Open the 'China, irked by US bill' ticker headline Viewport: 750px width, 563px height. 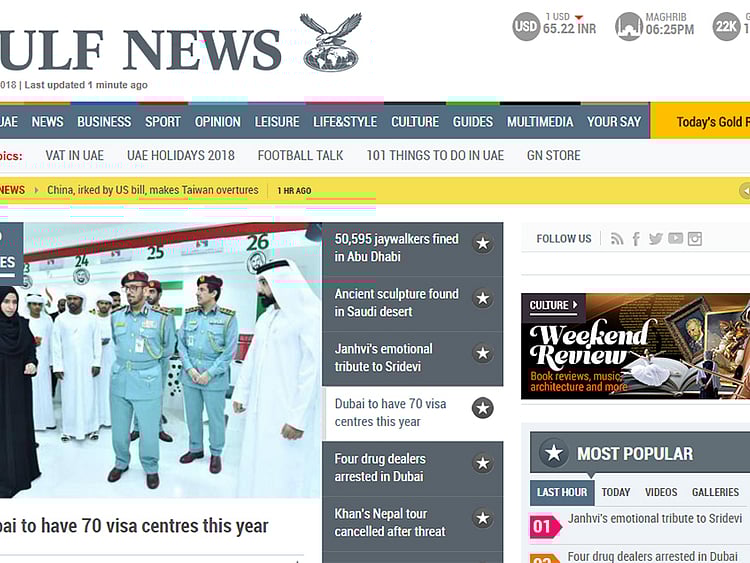tap(152, 190)
